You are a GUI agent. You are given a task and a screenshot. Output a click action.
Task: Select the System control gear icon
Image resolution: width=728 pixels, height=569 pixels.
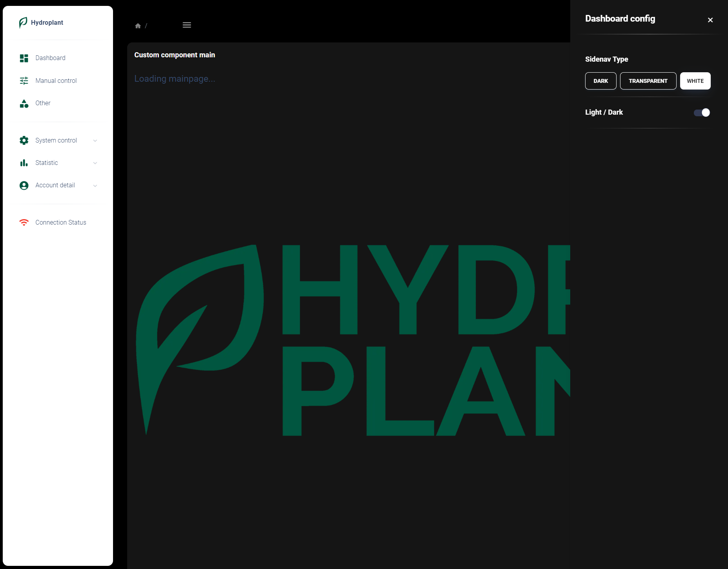24,140
